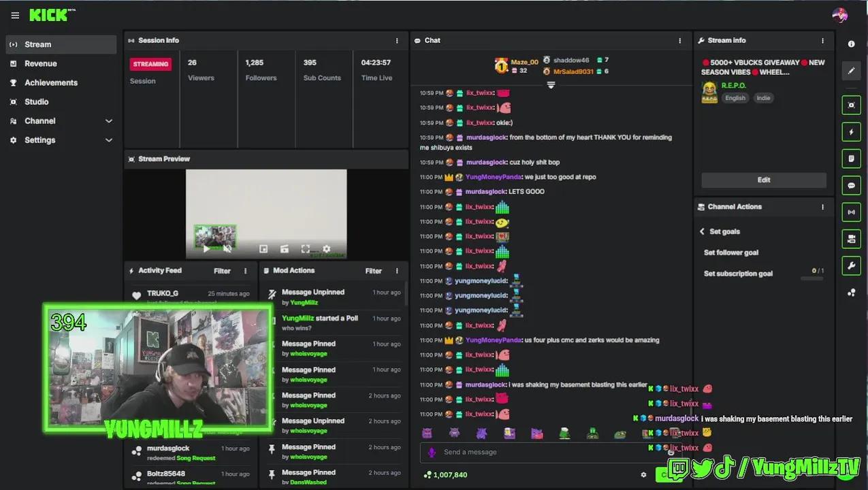
Task: Open the Stream sidebar item
Action: (61, 45)
